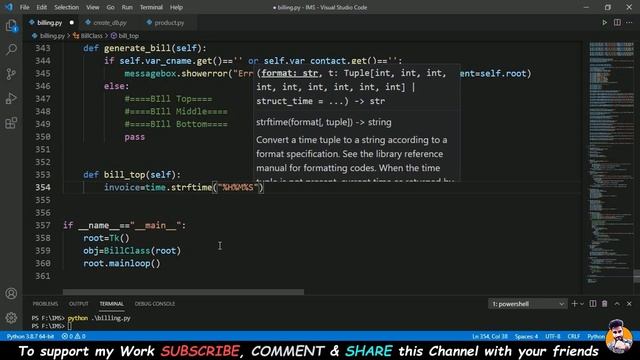Image resolution: width=640 pixels, height=360 pixels.
Task: Open the Go menu
Action: pos(110,7)
